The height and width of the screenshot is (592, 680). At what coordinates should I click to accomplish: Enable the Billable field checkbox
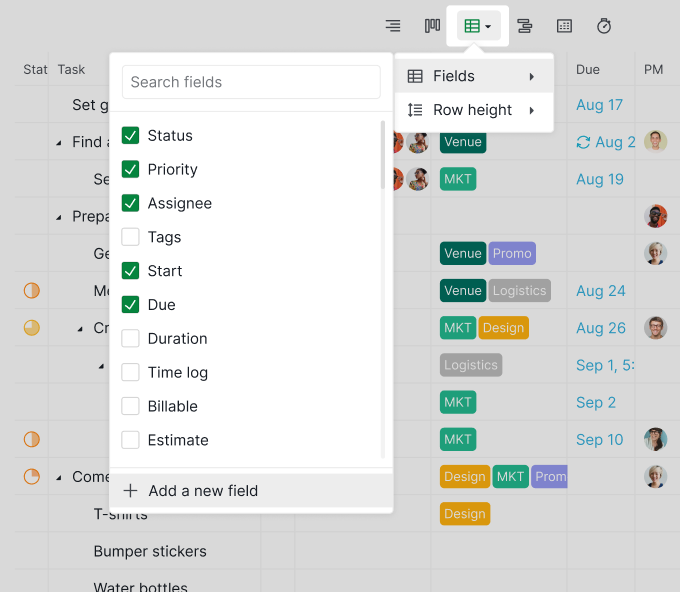[x=130, y=406]
